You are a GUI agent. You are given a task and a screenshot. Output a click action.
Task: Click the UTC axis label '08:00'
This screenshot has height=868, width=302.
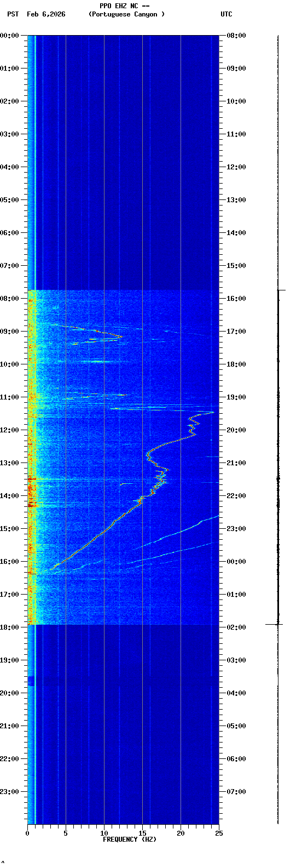click(236, 36)
